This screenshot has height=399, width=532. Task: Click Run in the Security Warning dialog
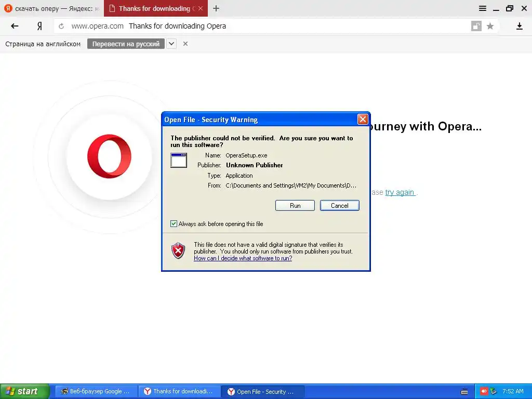(295, 206)
